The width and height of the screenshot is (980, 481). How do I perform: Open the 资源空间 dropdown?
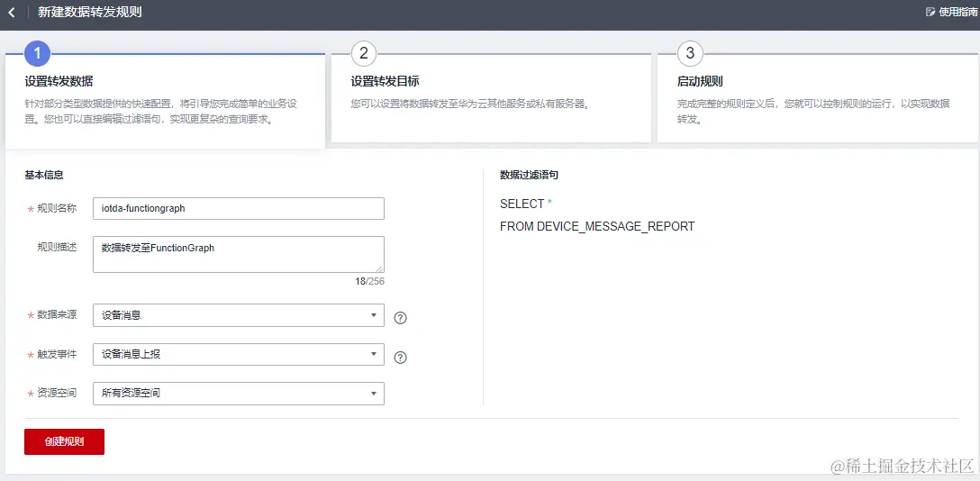point(238,394)
